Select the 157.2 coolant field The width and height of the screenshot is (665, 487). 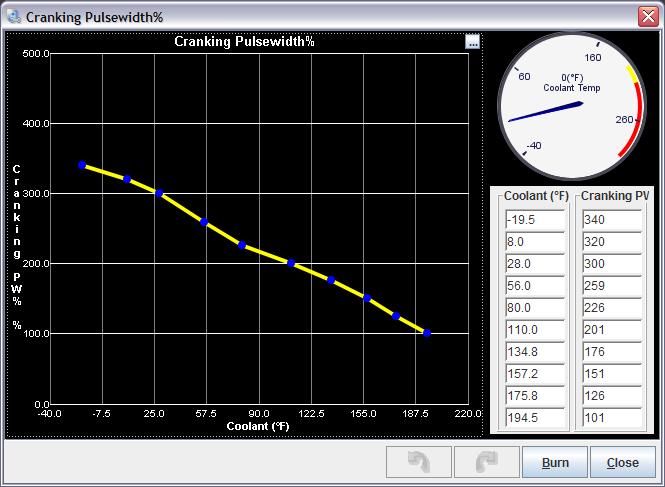tap(536, 374)
